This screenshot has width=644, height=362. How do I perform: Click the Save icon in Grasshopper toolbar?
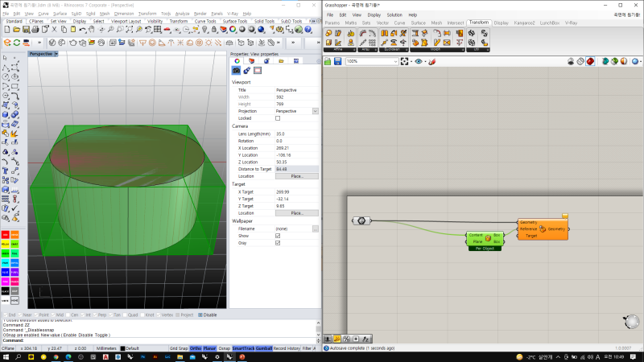coord(338,61)
